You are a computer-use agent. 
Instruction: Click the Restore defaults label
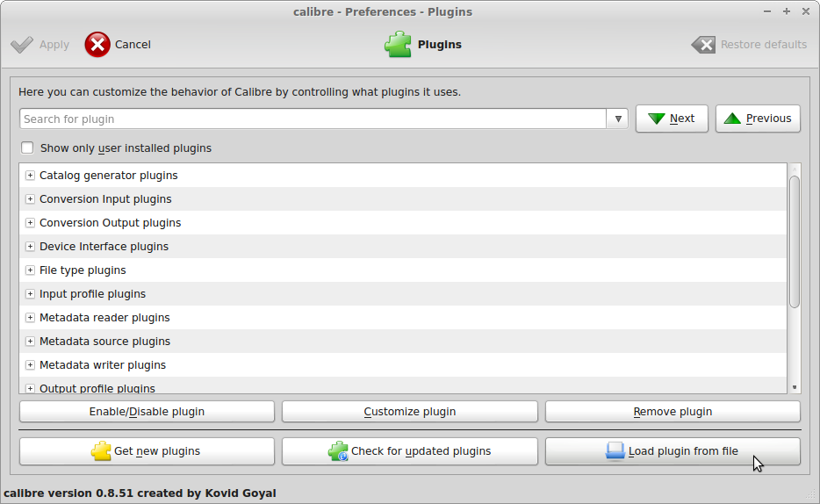[764, 45]
